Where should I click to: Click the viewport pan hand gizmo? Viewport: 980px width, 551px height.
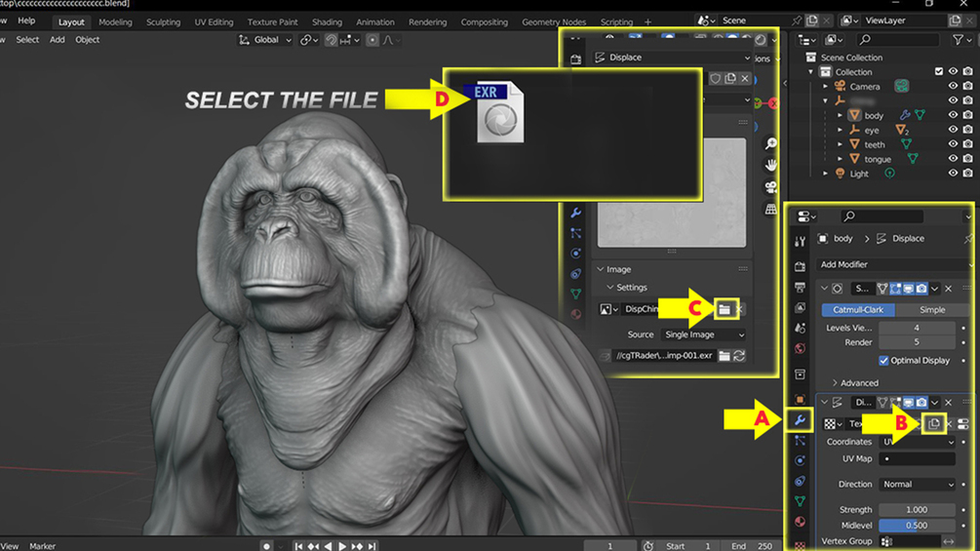771,165
